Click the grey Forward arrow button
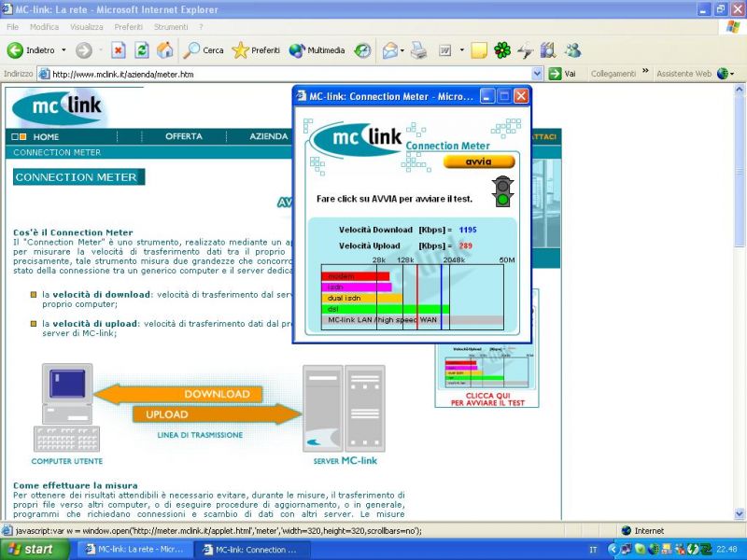The height and width of the screenshot is (560, 747). [x=84, y=50]
